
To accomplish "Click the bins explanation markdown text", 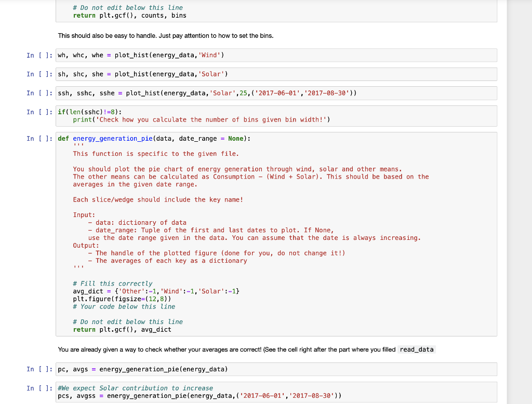I will [x=166, y=36].
